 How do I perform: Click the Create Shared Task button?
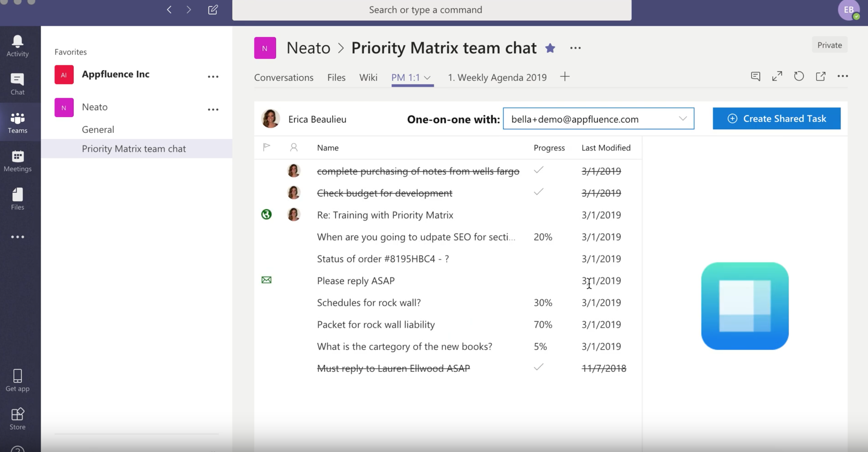pos(777,119)
